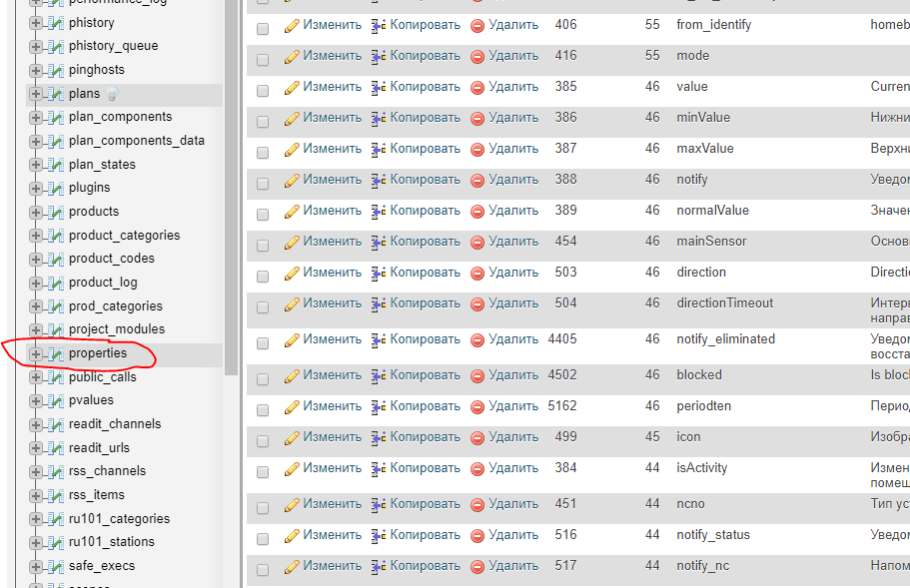Expand the plans table node
This screenshot has height=588, width=910.
[x=35, y=94]
